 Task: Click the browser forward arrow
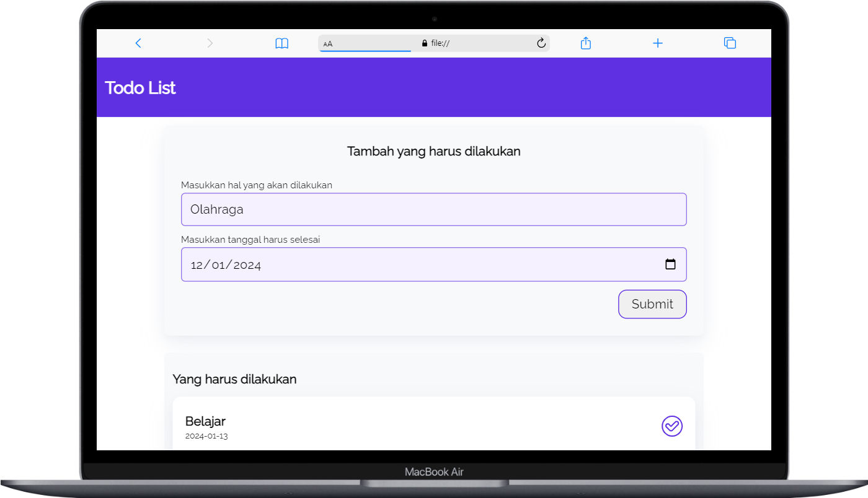(210, 43)
